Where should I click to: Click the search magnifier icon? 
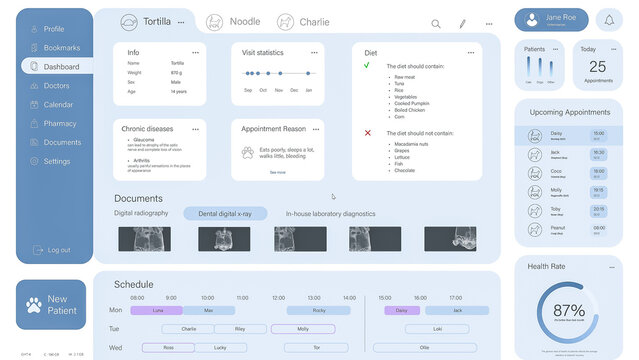tap(436, 24)
